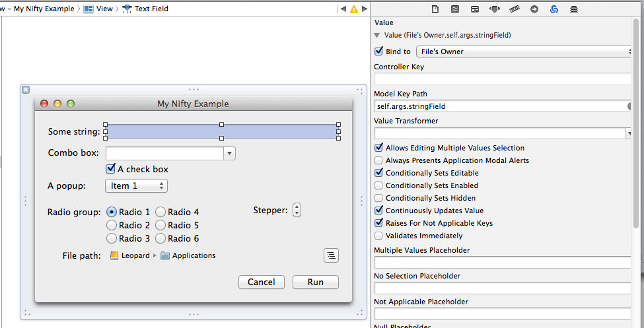Screen dimensions: 644x328
Task: Open the View Effects inspector tab
Action: (x=574, y=9)
